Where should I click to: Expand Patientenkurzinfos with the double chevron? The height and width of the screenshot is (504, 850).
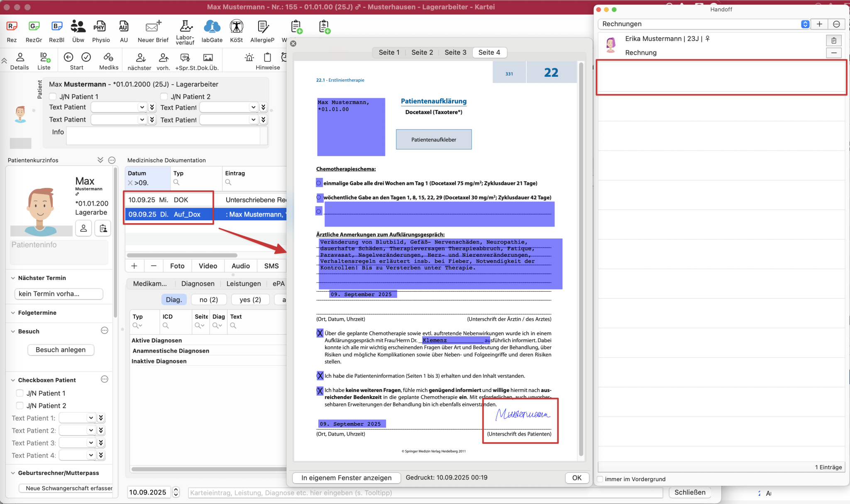100,160
